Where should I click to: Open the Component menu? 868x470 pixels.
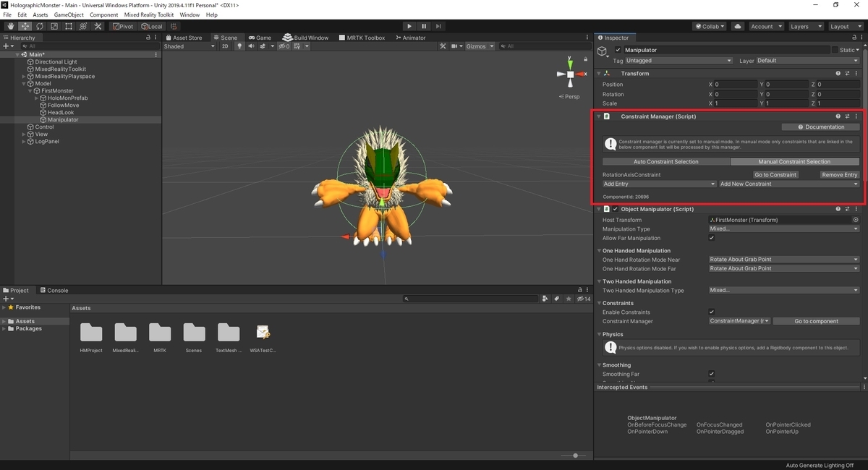tap(104, 14)
